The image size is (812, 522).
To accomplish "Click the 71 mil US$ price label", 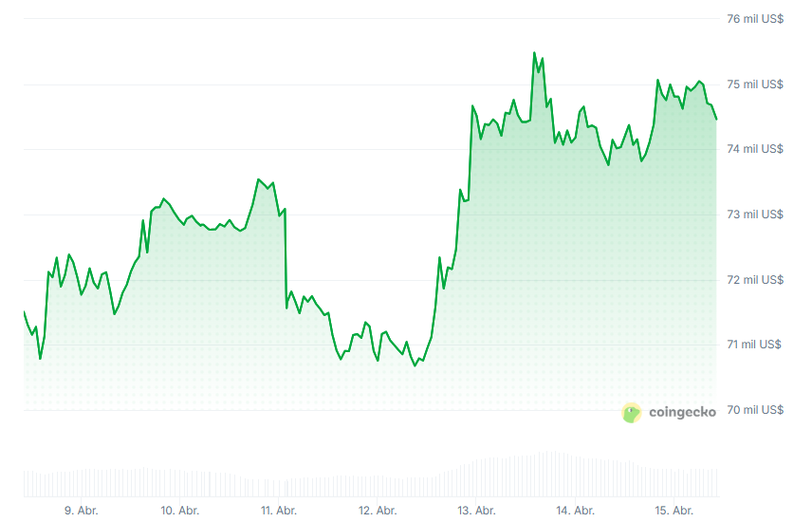I will click(x=755, y=345).
